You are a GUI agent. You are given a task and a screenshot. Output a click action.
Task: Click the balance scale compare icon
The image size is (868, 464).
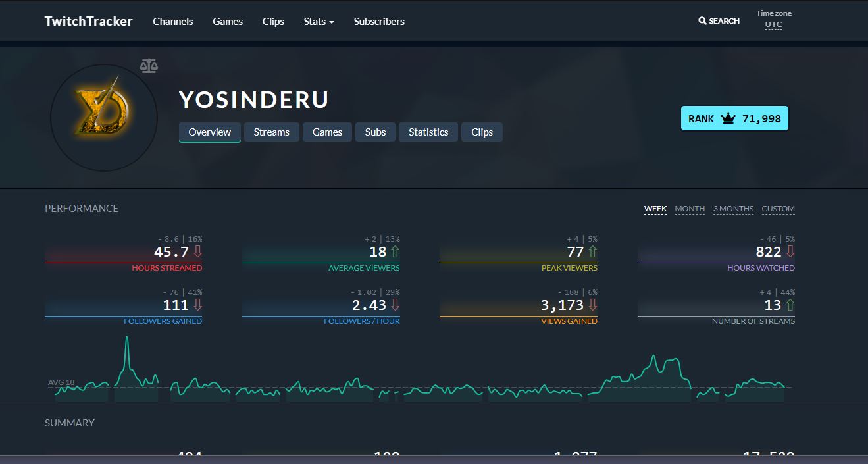click(149, 65)
